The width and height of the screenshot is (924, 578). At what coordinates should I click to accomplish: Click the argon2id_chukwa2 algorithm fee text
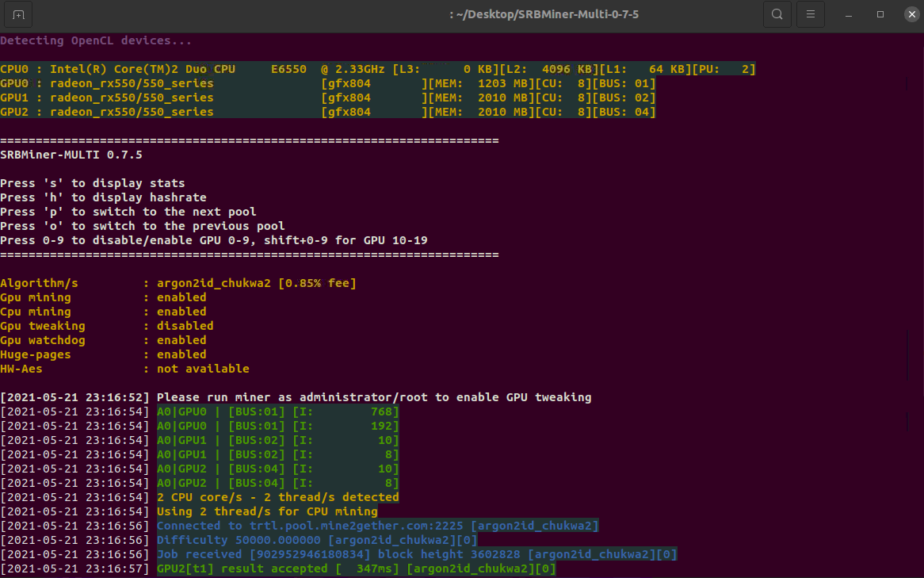pyautogui.click(x=256, y=283)
